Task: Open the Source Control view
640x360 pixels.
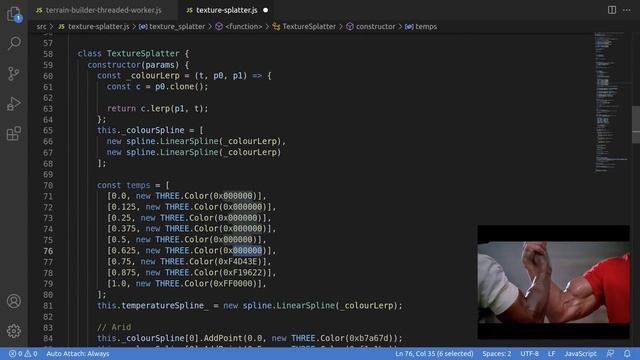Action: [x=14, y=73]
